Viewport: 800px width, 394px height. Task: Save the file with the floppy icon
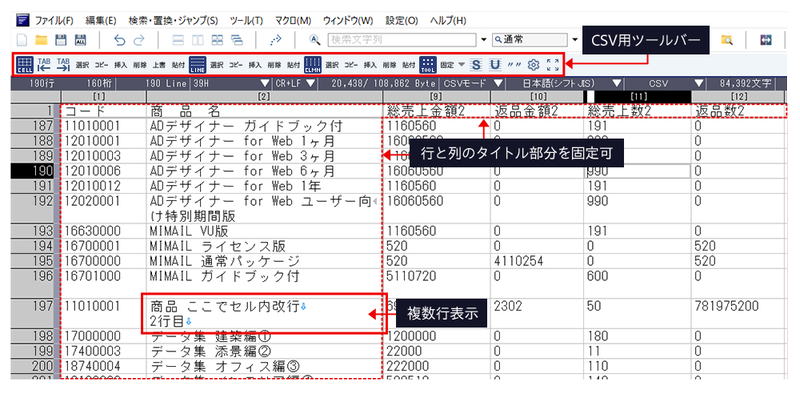[x=61, y=40]
